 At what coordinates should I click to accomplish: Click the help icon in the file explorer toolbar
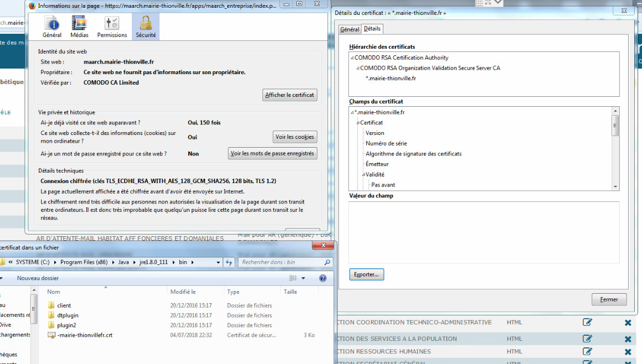pos(323,278)
